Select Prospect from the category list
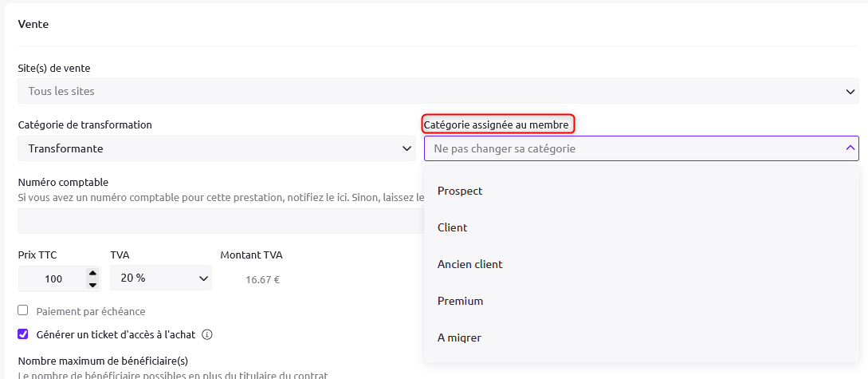The height and width of the screenshot is (379, 868). pos(460,191)
